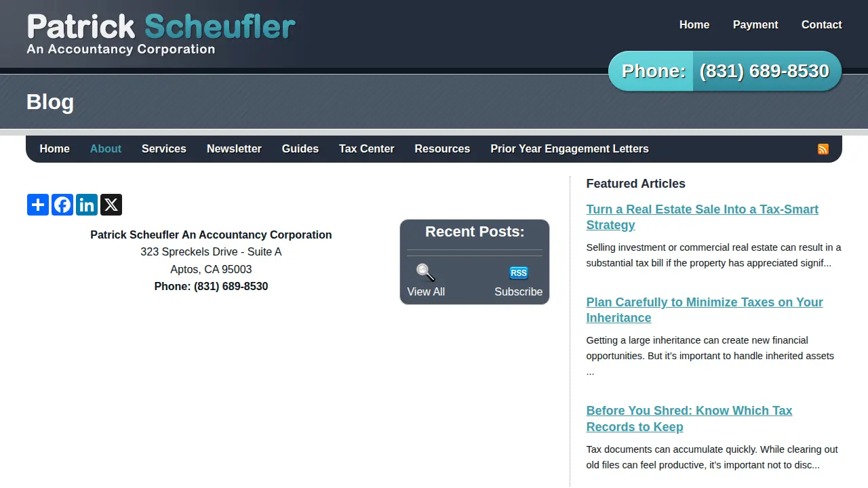Click the 'Blog' page title
Screen dimensions: 868x488
click(50, 102)
